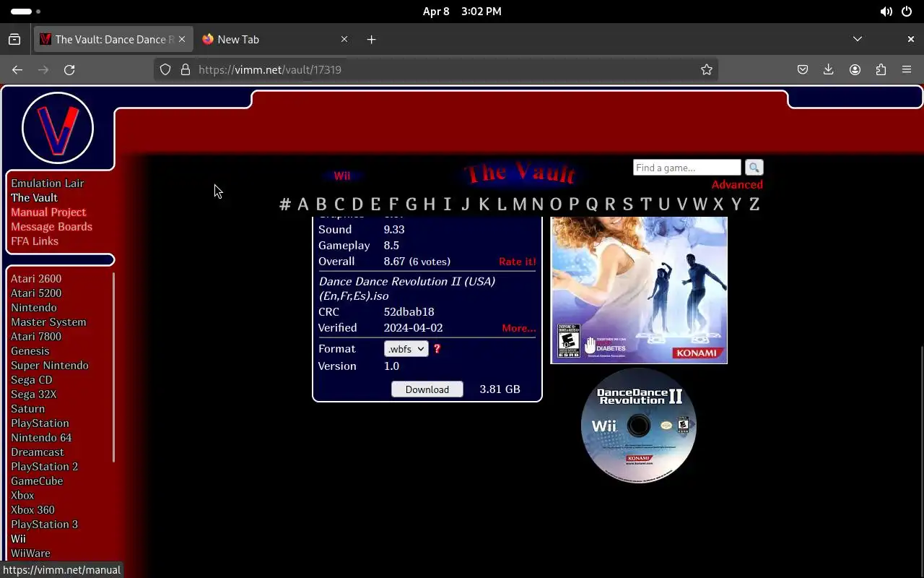This screenshot has height=578, width=924.
Task: Open the Firefox hamburger menu
Action: [907, 69]
